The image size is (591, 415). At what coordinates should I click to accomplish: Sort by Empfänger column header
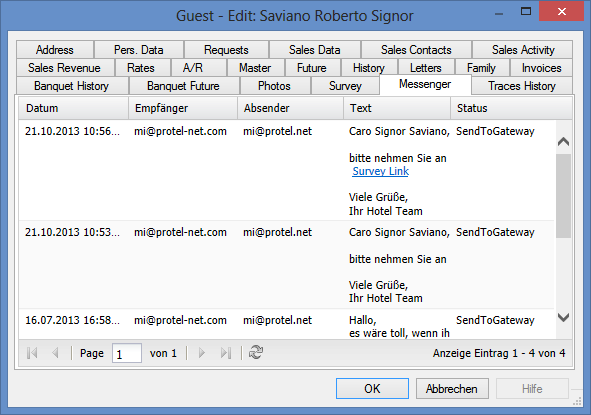pos(183,108)
